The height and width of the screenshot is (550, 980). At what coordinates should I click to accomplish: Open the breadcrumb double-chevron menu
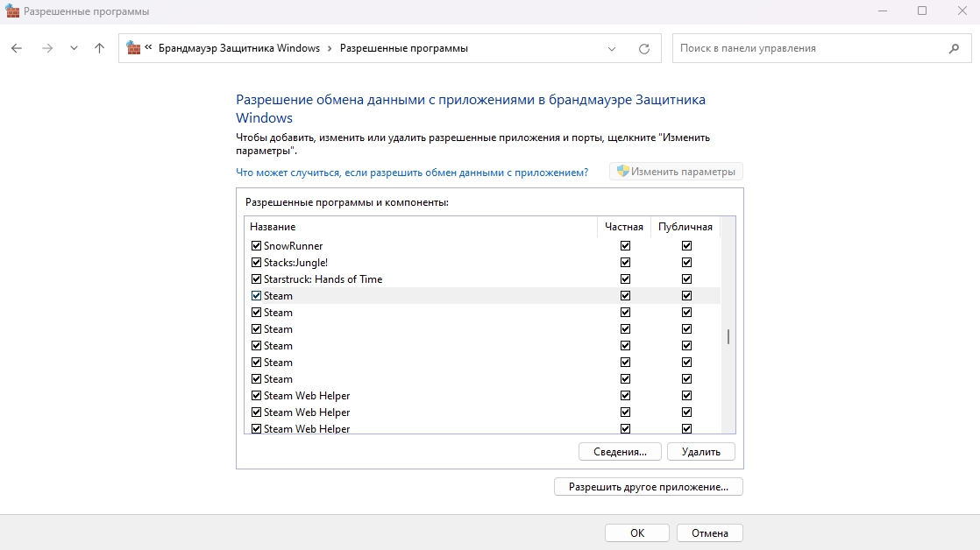tap(148, 47)
